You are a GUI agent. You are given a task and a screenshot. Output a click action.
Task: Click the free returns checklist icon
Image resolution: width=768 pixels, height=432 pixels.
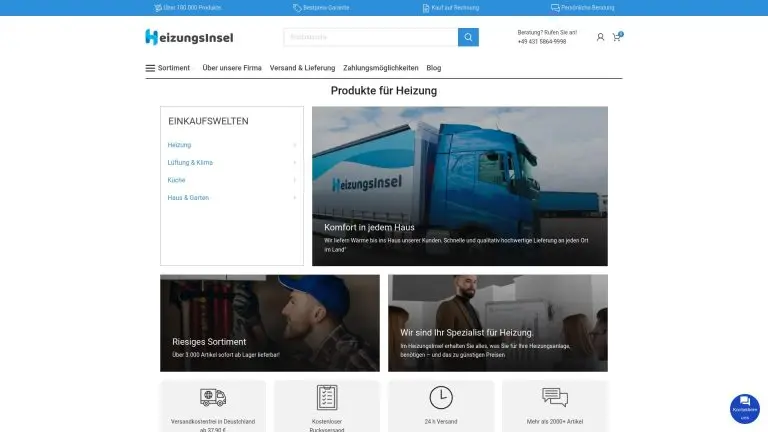[x=327, y=397]
